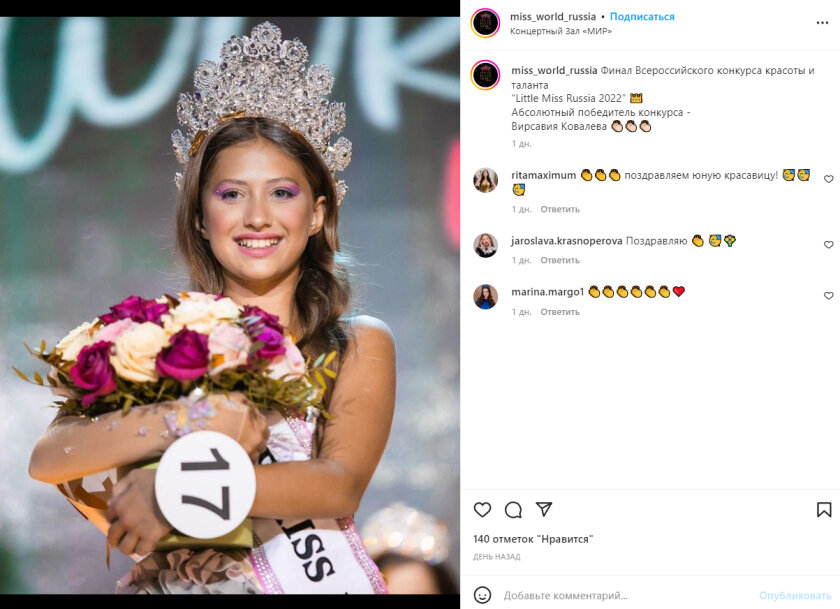Viewport: 840px width, 609px height.
Task: View the 140 likes list
Action: pos(533,539)
